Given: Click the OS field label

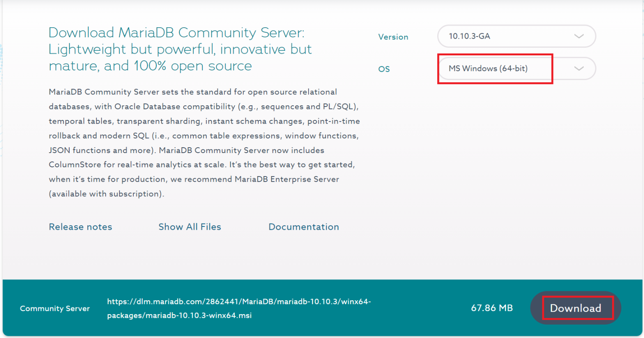Looking at the screenshot, I should [x=384, y=68].
